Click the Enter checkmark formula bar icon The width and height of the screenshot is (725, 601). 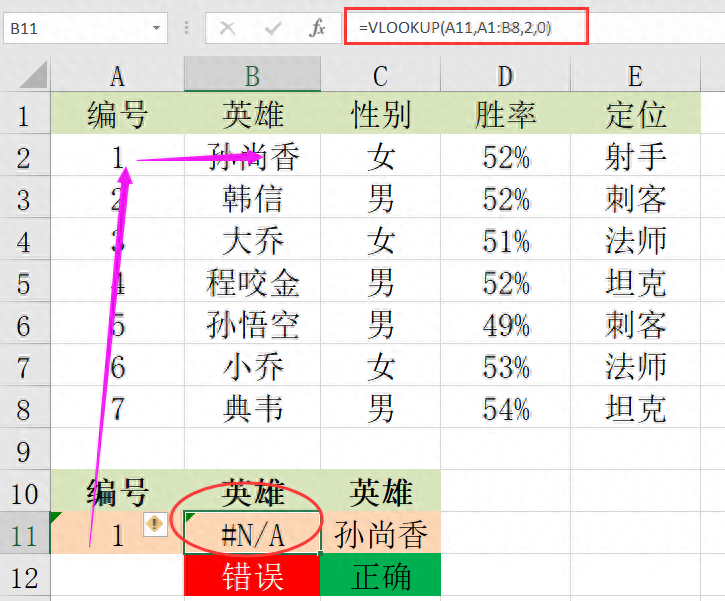coord(272,29)
